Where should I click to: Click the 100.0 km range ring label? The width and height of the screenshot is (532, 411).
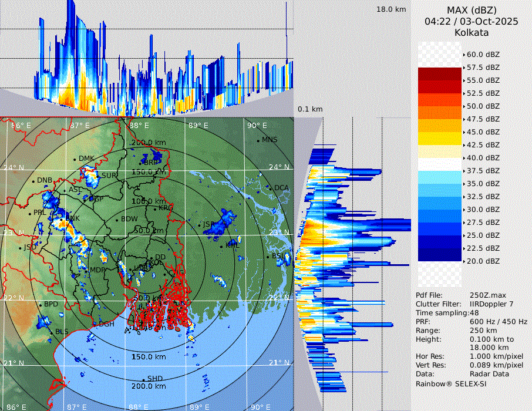pyautogui.click(x=147, y=201)
